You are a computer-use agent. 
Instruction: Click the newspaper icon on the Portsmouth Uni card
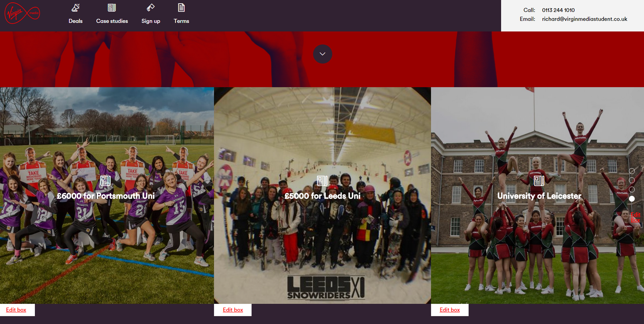click(x=105, y=181)
